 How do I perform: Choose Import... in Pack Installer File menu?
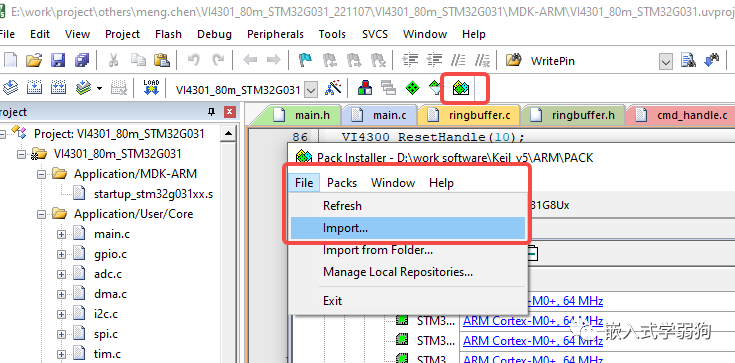tap(408, 228)
